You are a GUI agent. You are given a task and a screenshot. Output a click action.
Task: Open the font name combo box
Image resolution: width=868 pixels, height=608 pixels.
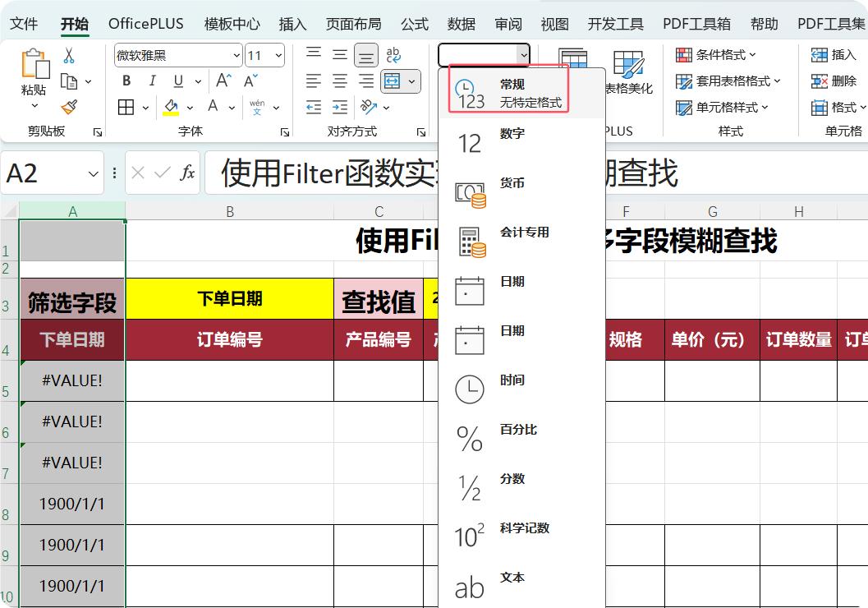coord(178,55)
